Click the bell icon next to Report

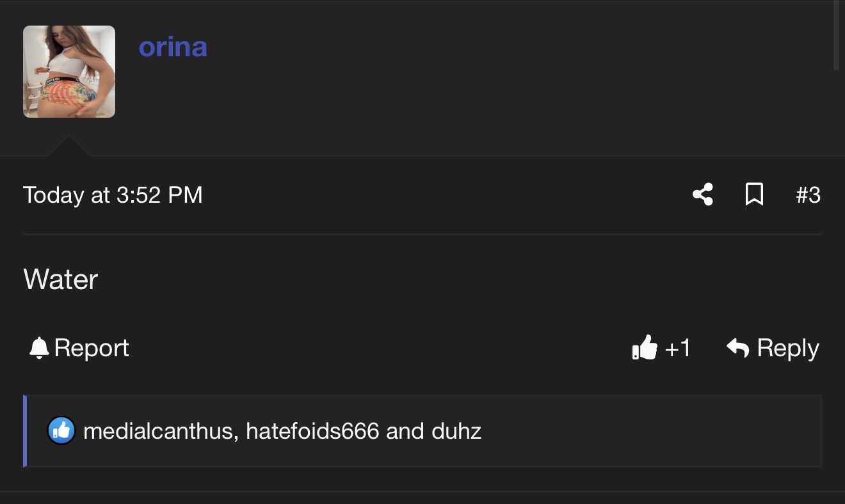[x=39, y=348]
